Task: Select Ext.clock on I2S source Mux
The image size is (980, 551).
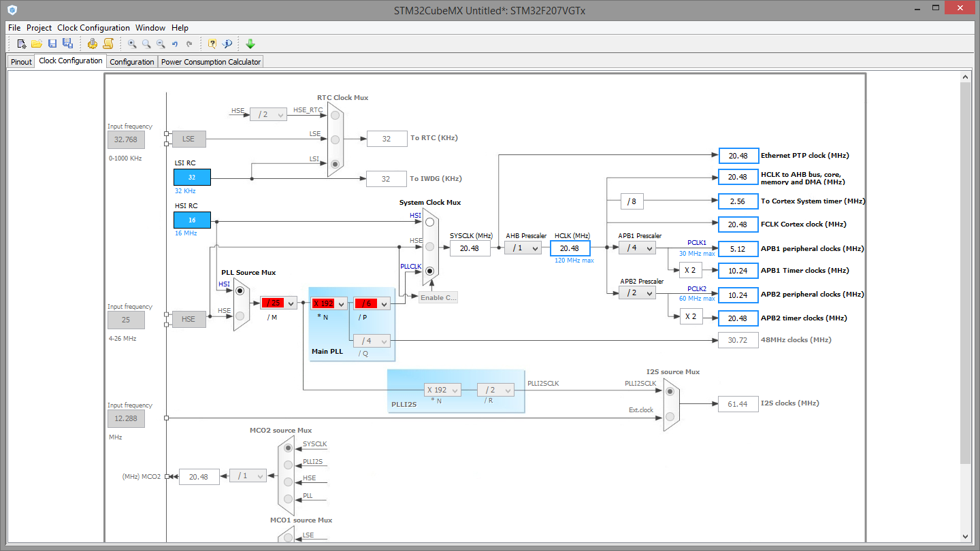Action: [x=670, y=416]
